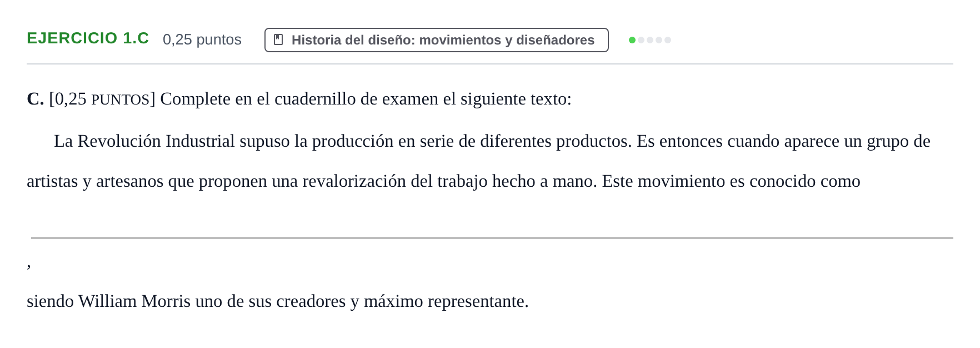Select the EJERCICIO 1.C heading
This screenshot has width=980, height=348.
[x=88, y=38]
